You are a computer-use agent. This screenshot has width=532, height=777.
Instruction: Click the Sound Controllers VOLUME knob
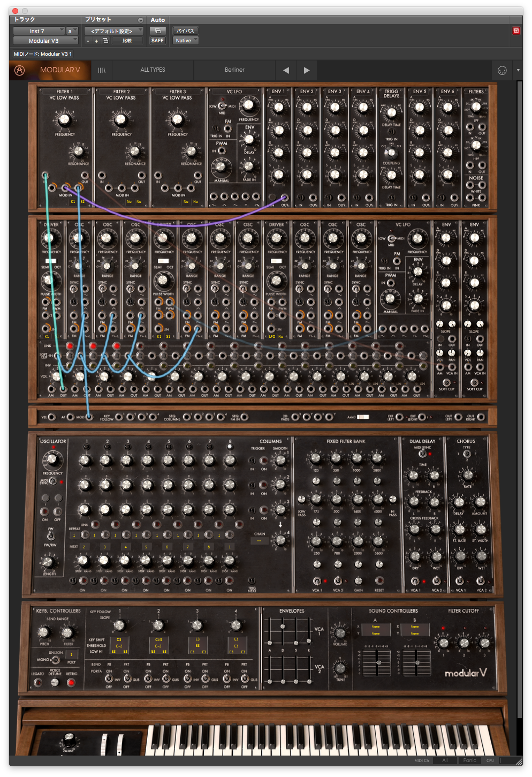[x=340, y=632]
